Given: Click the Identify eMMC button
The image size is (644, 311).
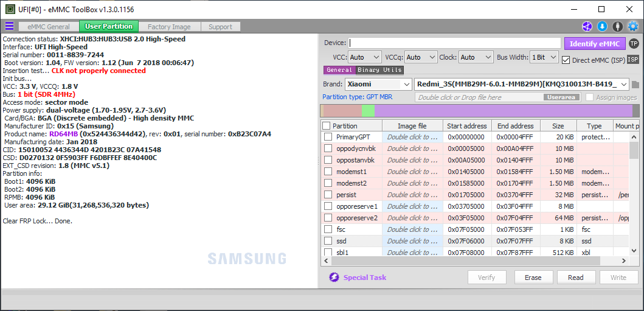Looking at the screenshot, I should [x=595, y=44].
